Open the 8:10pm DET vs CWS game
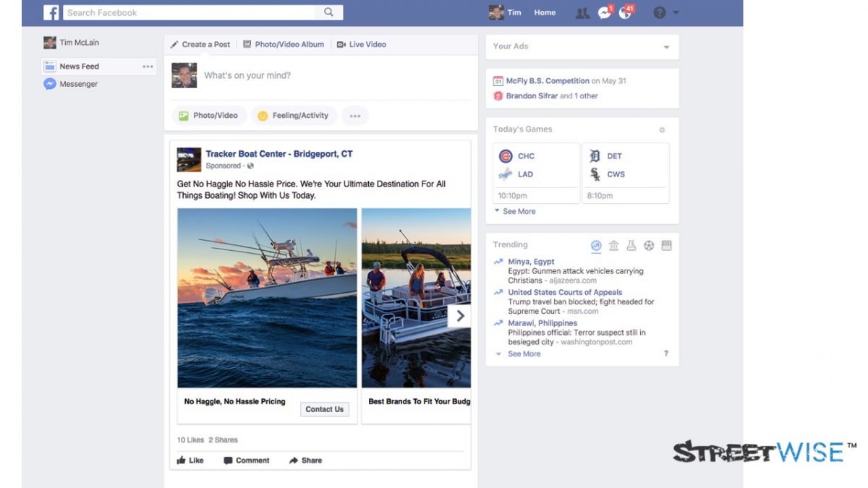Image resolution: width=868 pixels, height=488 pixels. coord(626,174)
